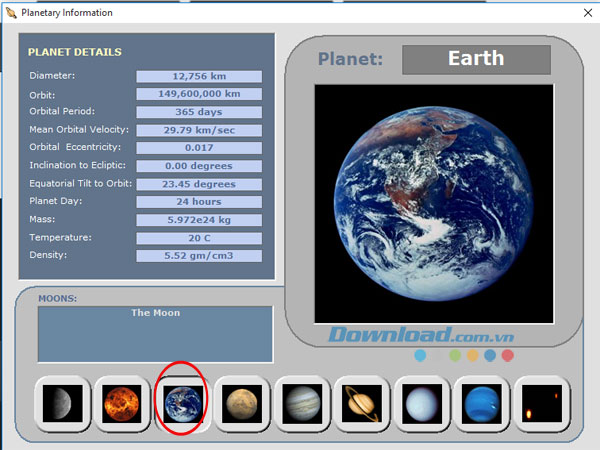This screenshot has width=600, height=450.
Task: Select The Moon in moons list
Action: point(155,313)
